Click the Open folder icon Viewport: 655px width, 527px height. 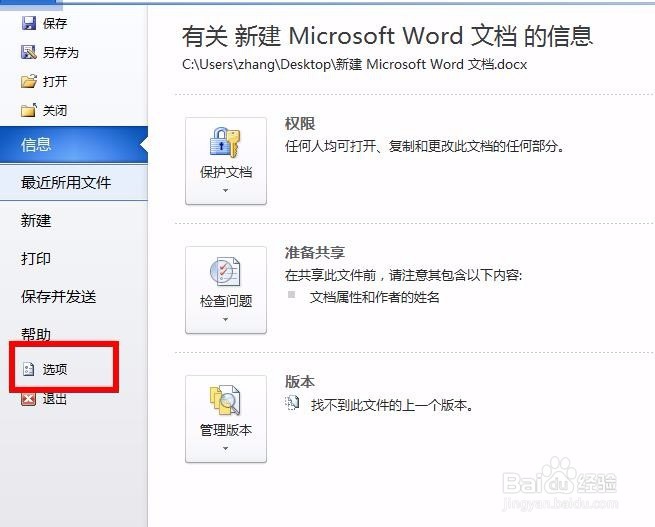pyautogui.click(x=29, y=81)
